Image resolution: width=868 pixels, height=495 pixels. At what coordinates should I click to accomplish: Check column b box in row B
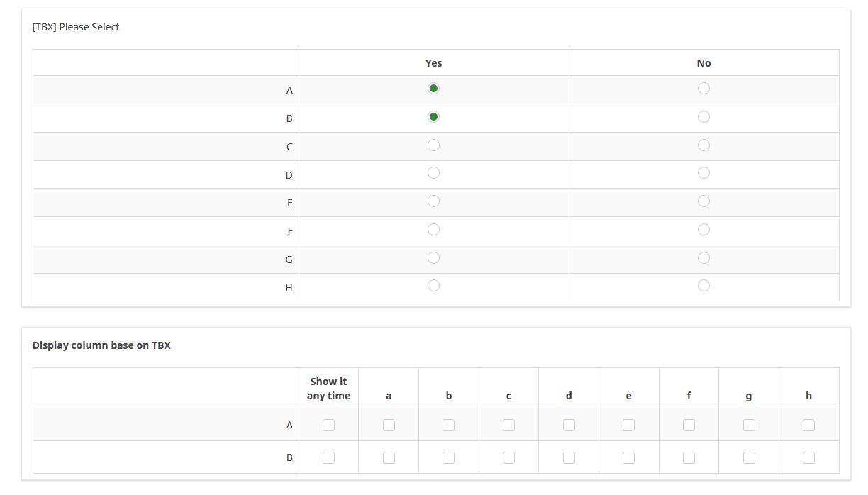[x=448, y=458]
